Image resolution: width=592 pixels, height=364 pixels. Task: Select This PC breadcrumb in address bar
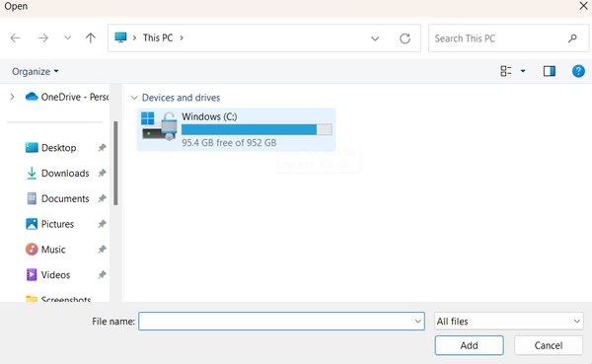158,37
